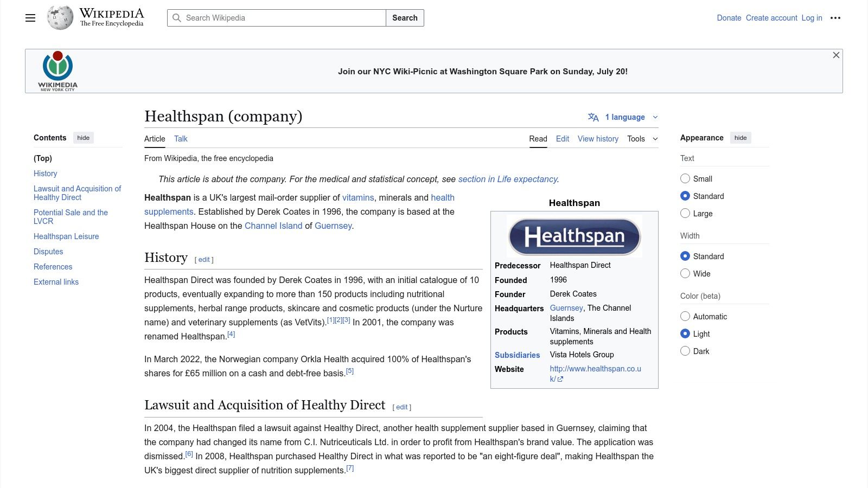Image resolution: width=868 pixels, height=488 pixels.
Task: Open the vitamins link
Action: click(358, 197)
